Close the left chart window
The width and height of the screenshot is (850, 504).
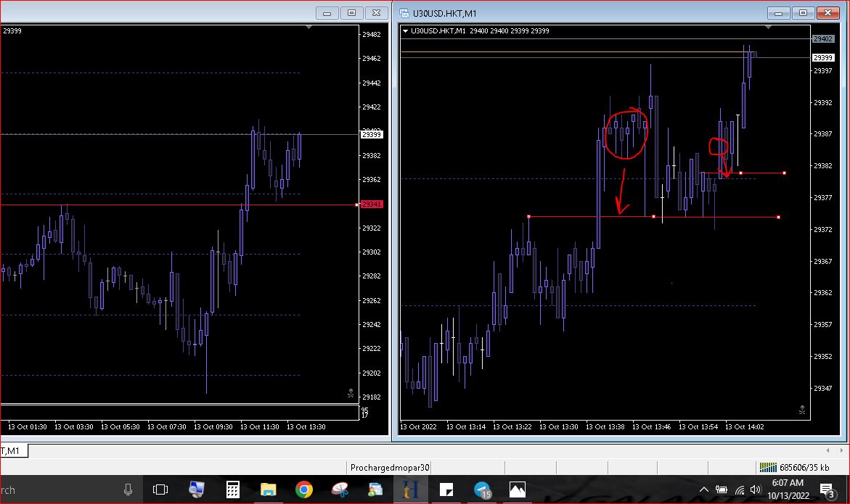coord(376,13)
